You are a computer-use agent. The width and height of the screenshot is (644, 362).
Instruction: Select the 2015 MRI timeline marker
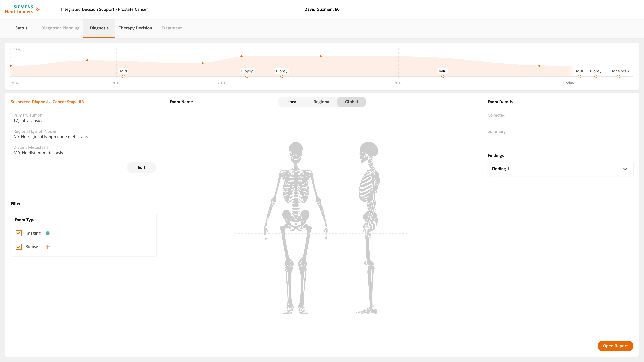pyautogui.click(x=123, y=76)
